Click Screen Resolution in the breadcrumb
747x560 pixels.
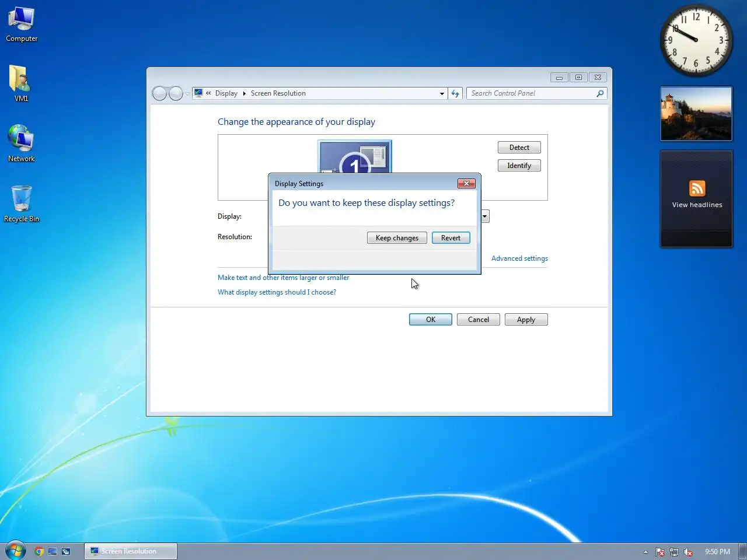click(278, 93)
